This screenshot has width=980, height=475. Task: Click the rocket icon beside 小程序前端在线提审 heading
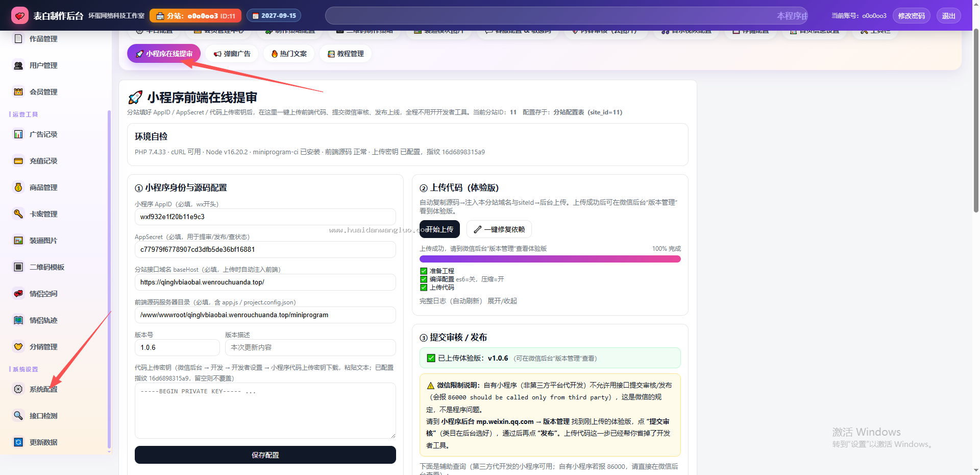(x=135, y=98)
